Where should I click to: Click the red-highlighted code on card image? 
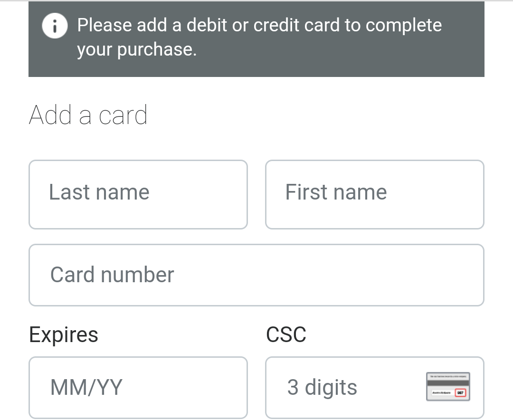click(x=460, y=393)
